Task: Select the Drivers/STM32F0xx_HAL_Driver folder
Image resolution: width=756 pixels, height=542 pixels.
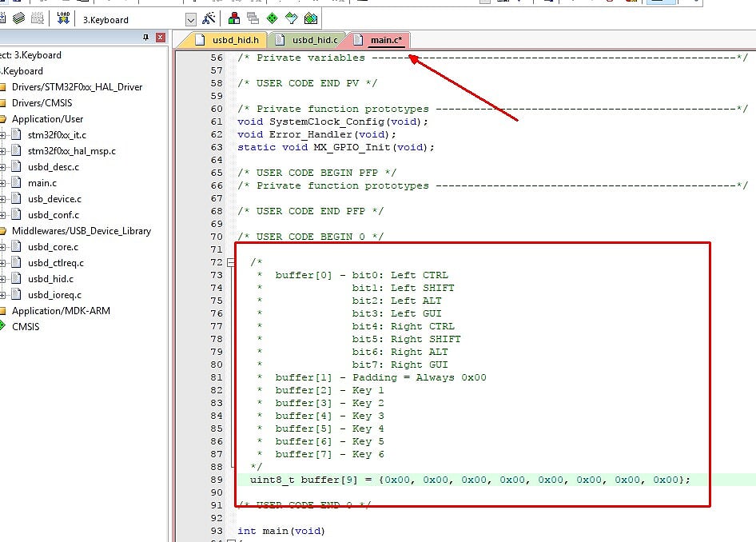Action: (x=77, y=87)
